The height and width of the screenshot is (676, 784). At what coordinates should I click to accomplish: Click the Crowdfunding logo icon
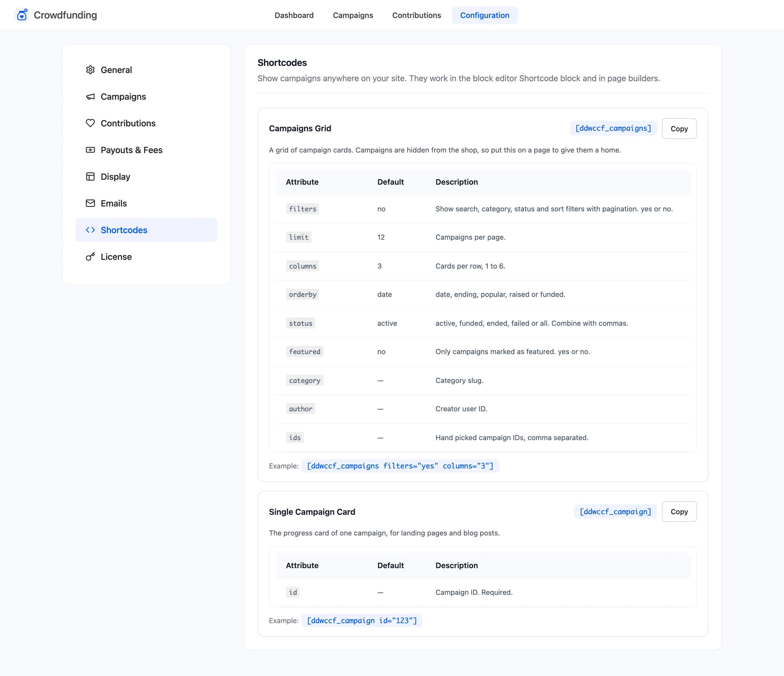[x=22, y=15]
